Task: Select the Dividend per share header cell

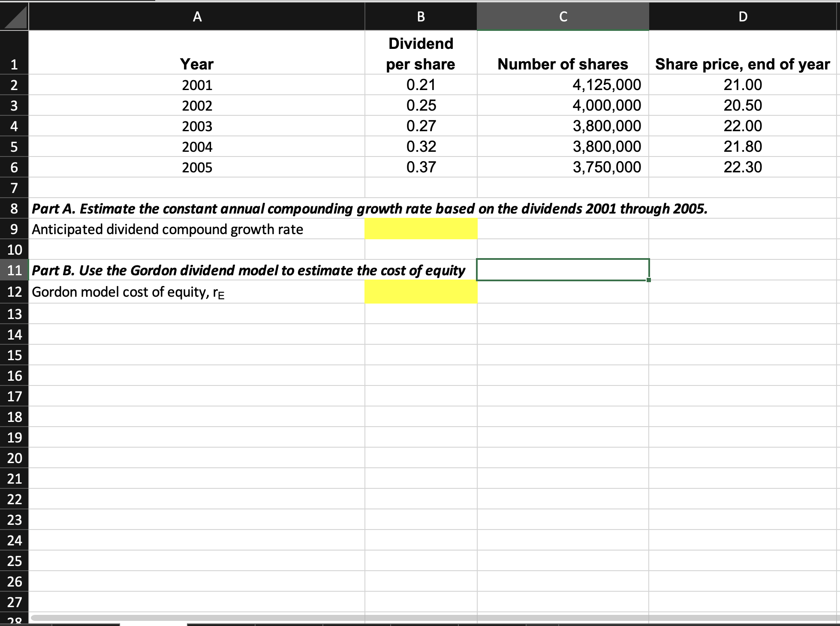Action: (x=420, y=53)
